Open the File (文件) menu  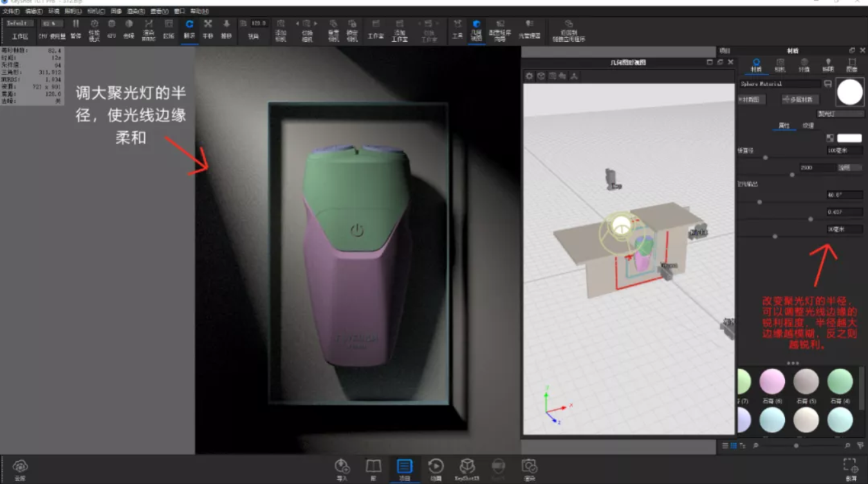pyautogui.click(x=12, y=11)
